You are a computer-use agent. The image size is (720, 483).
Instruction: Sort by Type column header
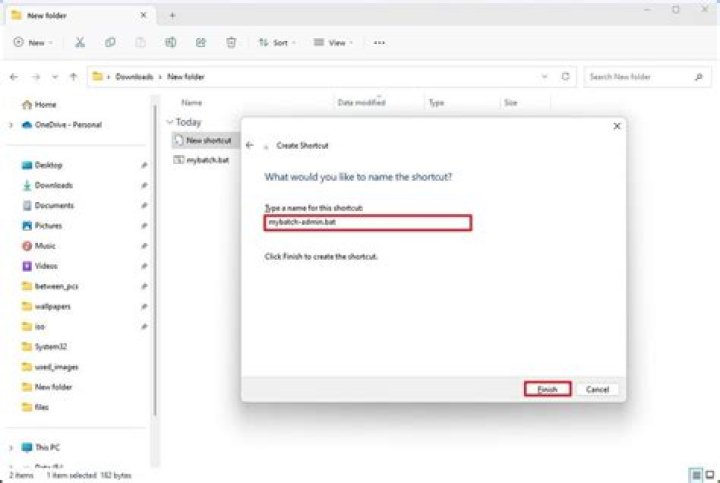(436, 103)
